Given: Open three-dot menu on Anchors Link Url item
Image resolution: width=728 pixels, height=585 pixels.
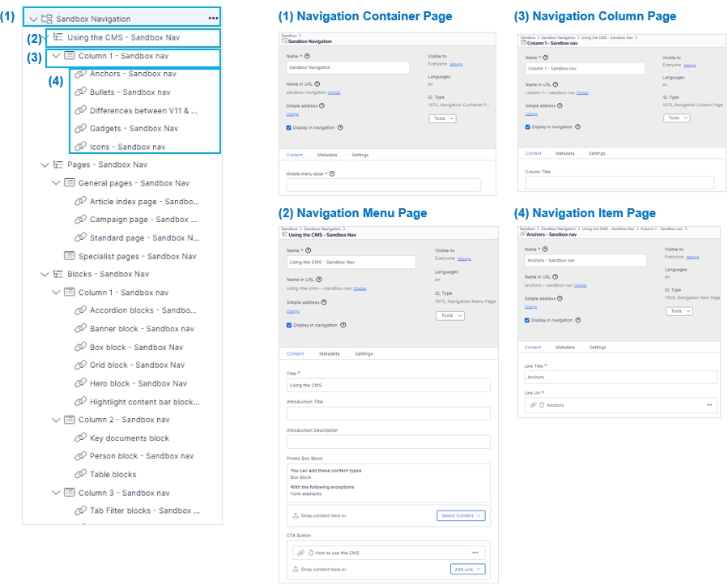Looking at the screenshot, I should pyautogui.click(x=709, y=404).
